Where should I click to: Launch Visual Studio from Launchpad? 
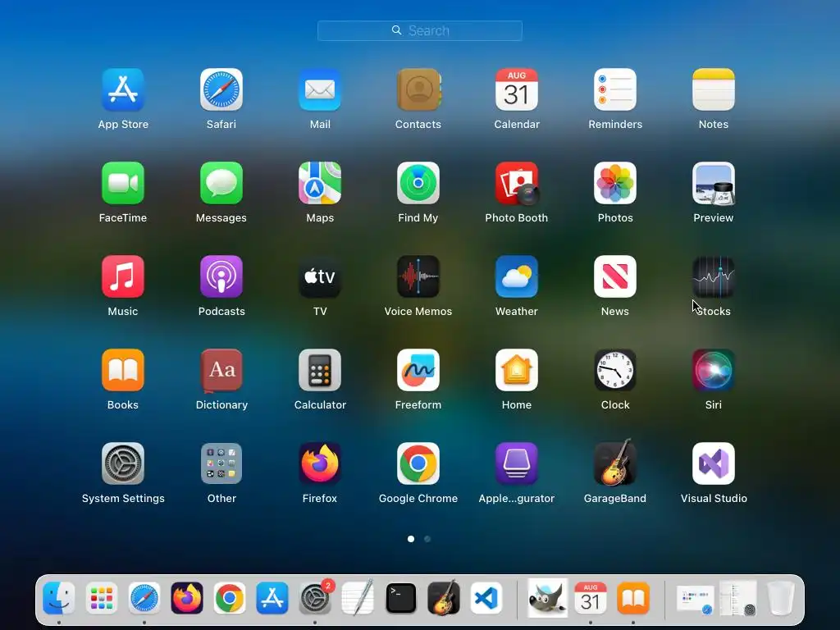coord(714,463)
